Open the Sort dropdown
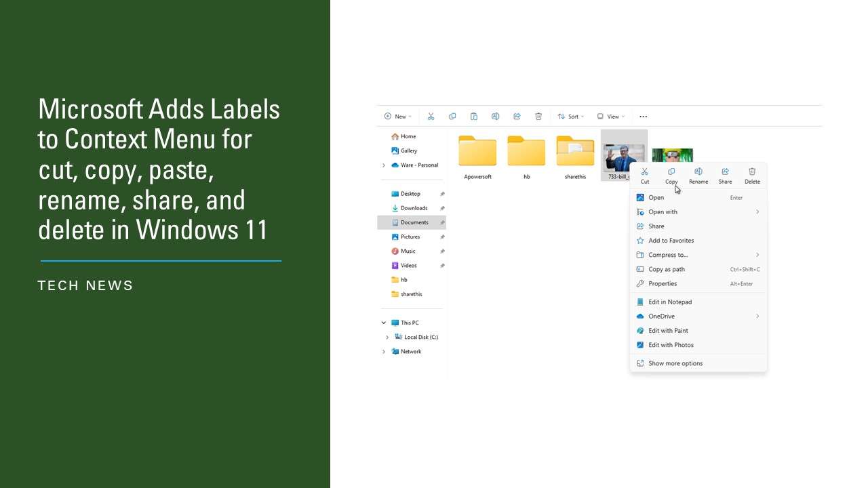Image resolution: width=868 pixels, height=488 pixels. (x=570, y=116)
